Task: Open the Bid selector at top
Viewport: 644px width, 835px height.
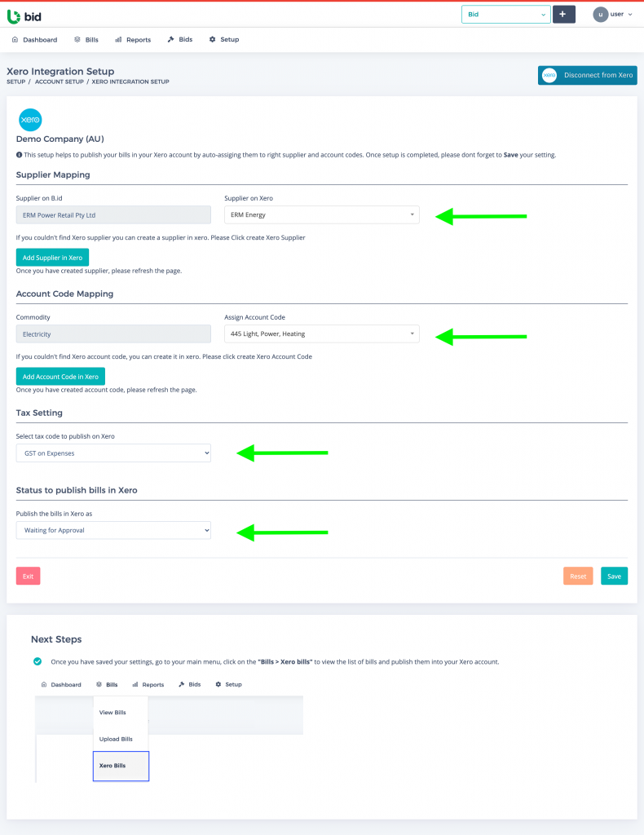Action: pyautogui.click(x=505, y=15)
